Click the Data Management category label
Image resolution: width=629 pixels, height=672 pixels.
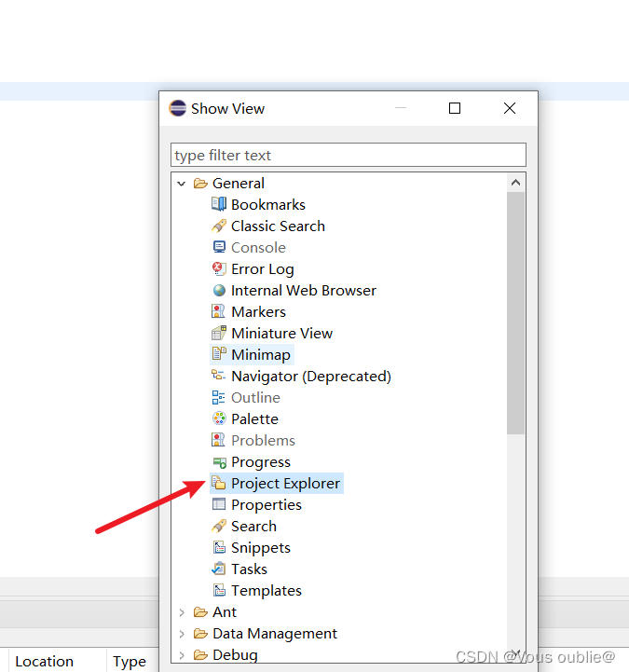(275, 634)
